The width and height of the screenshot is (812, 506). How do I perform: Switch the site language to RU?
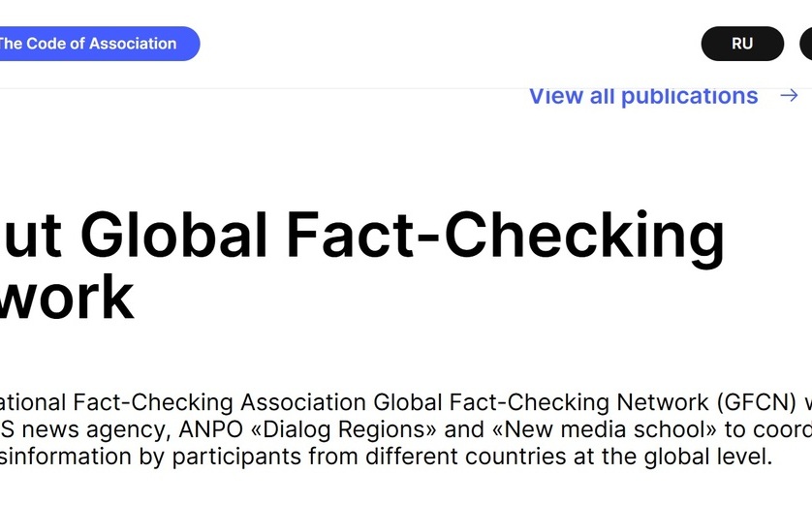pyautogui.click(x=742, y=44)
